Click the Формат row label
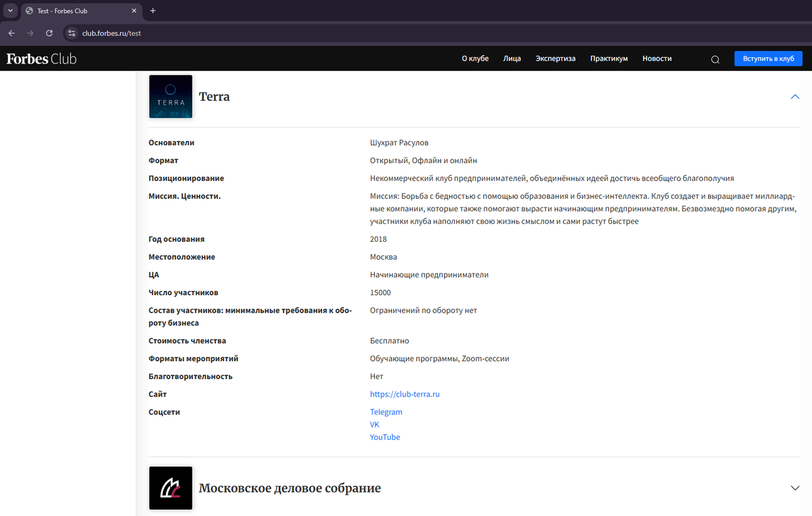 (163, 161)
